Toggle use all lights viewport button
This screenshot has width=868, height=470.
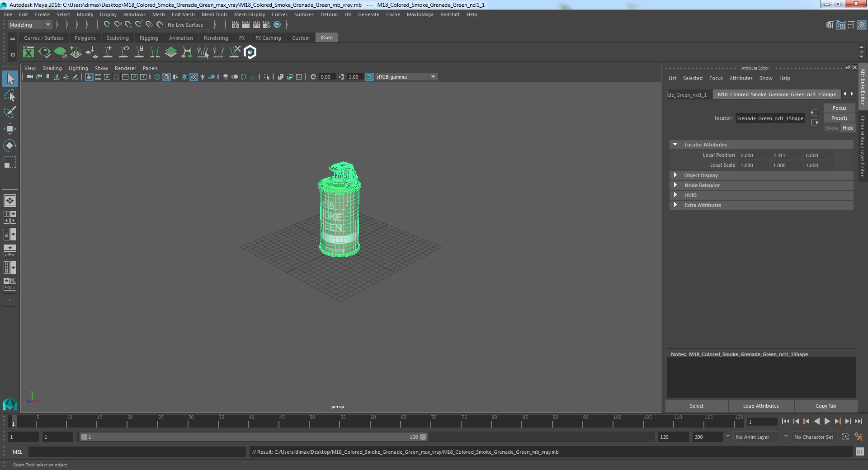[x=203, y=77]
